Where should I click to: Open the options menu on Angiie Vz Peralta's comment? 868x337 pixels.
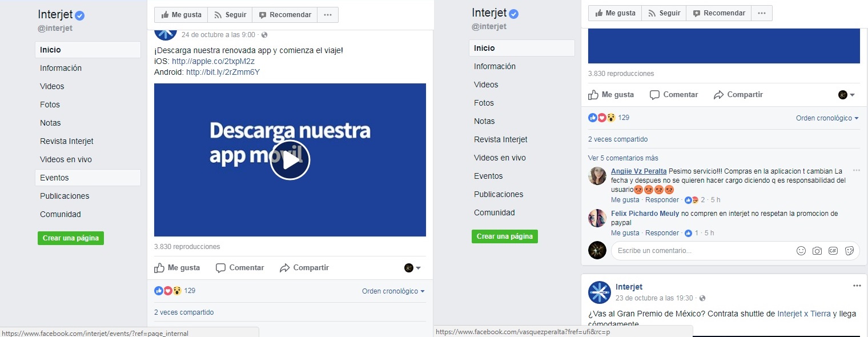point(856,170)
